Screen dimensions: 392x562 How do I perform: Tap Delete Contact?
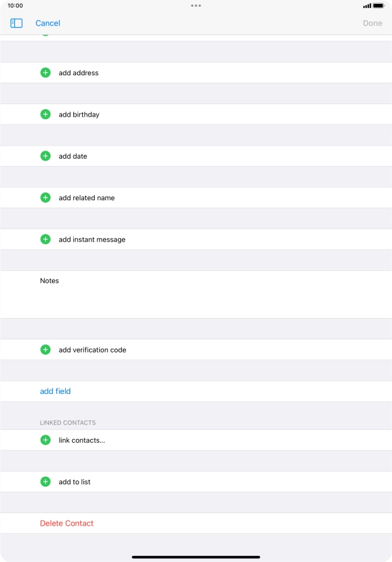[66, 522]
